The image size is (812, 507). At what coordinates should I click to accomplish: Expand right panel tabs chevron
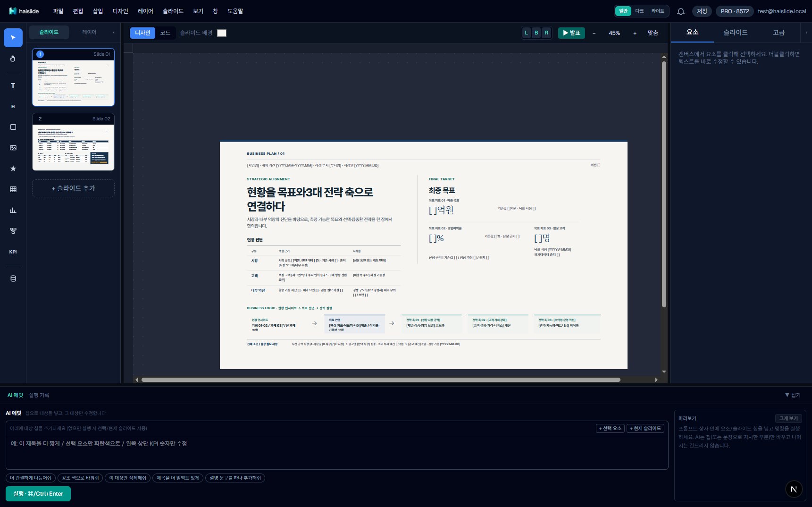(806, 33)
